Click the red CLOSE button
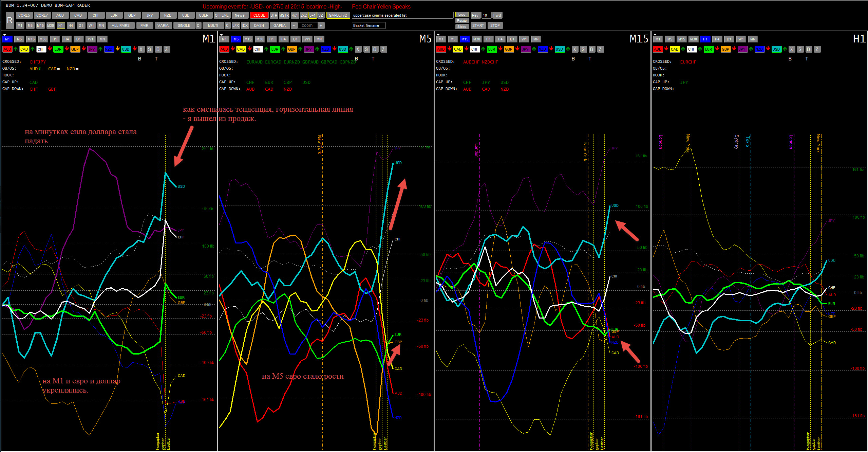 (259, 15)
